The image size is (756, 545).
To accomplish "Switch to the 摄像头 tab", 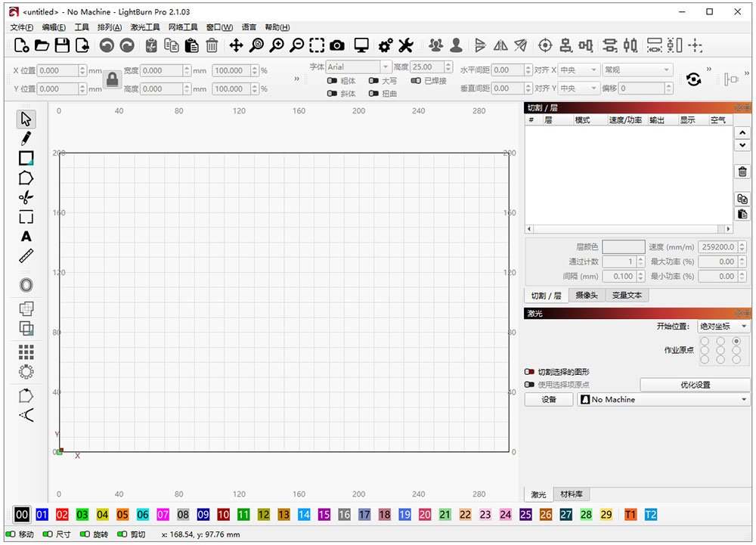I will [x=587, y=296].
